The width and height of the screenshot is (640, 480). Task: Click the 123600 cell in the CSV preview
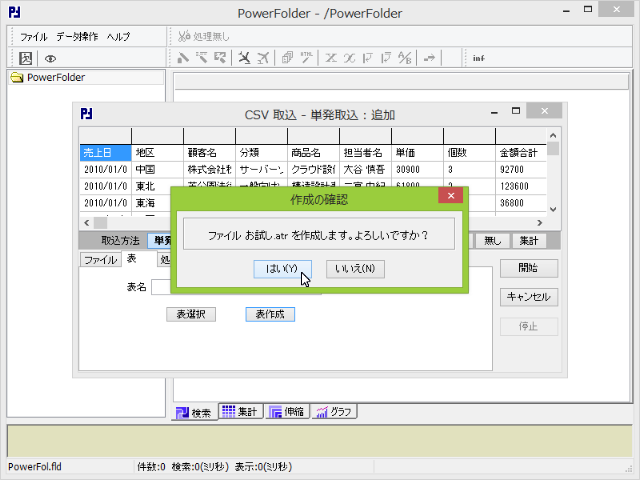point(521,187)
